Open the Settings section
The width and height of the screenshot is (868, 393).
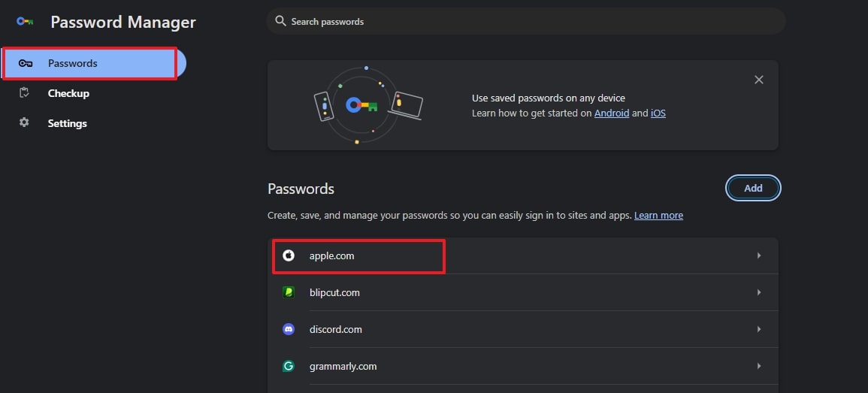(x=67, y=123)
